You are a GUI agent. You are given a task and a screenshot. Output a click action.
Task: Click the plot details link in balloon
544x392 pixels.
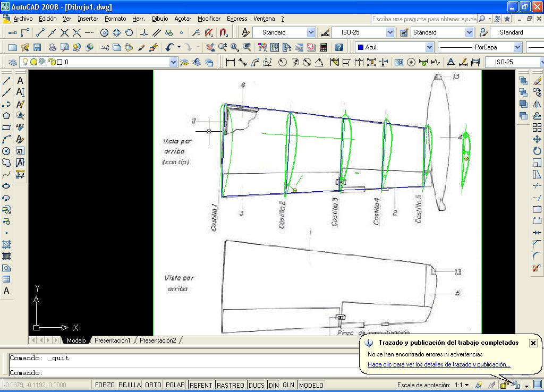[x=439, y=364]
